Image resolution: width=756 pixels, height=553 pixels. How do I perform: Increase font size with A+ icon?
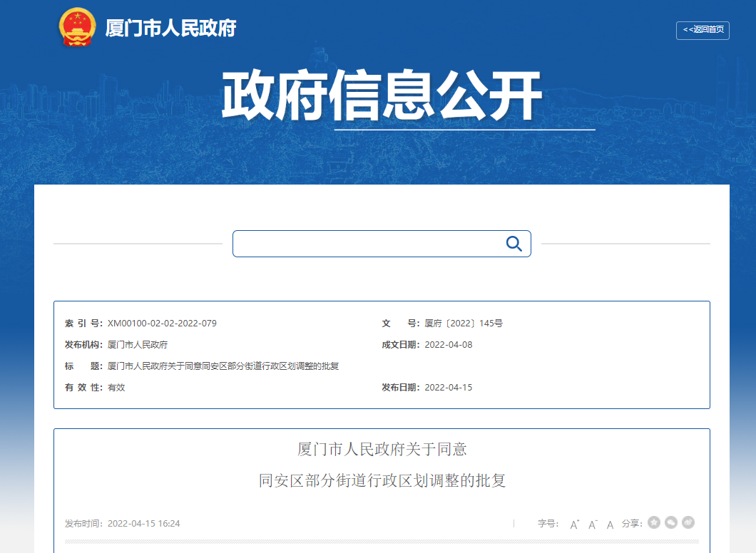click(x=574, y=524)
